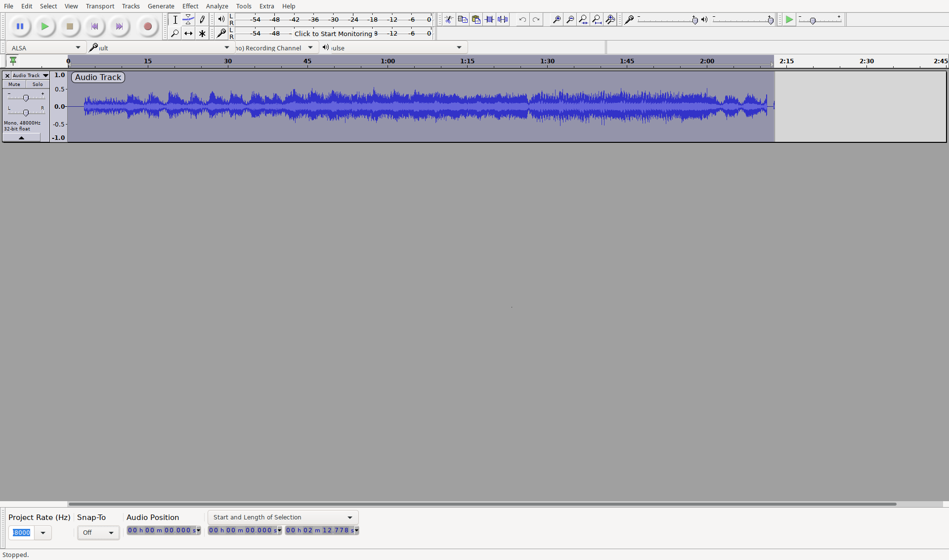This screenshot has width=949, height=560.
Task: Open the Snap-To Off dropdown
Action: point(98,533)
